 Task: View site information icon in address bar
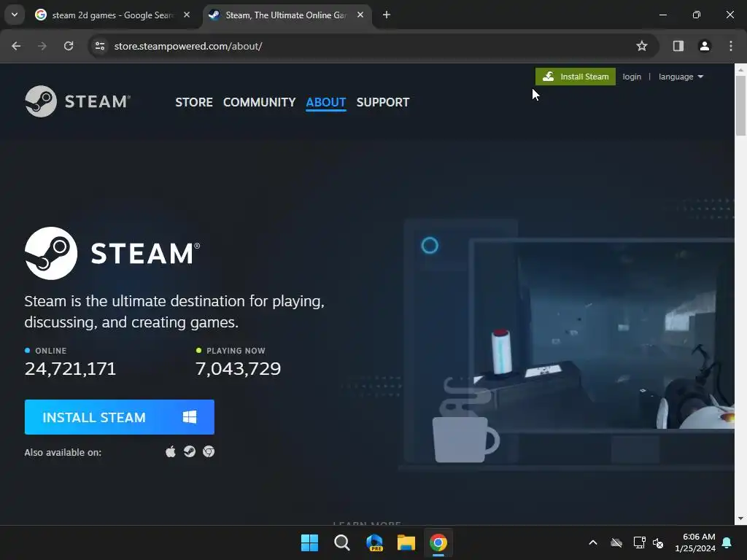(100, 46)
